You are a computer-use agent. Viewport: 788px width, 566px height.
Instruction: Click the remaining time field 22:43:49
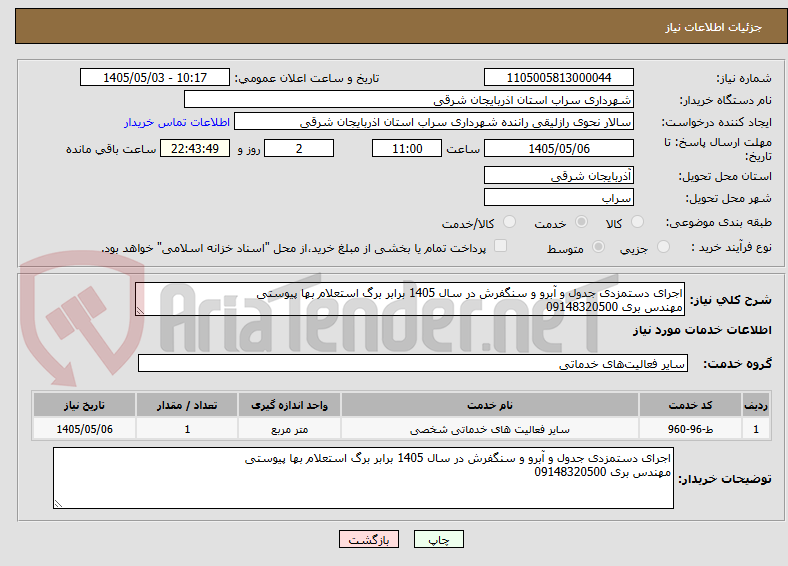(195, 148)
